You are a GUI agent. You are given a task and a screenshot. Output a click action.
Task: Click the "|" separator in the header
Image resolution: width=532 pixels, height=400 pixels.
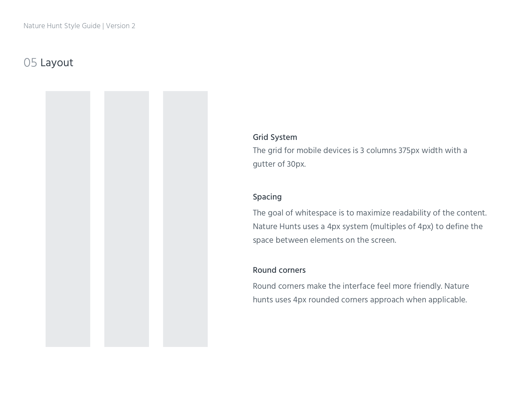pos(103,26)
